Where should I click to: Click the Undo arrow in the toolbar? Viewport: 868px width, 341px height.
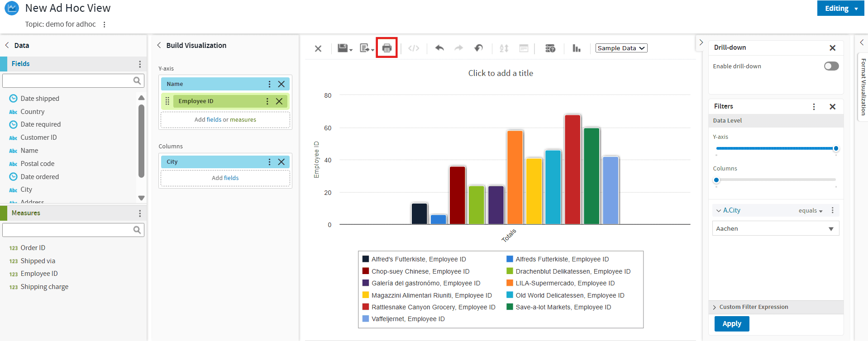[439, 48]
